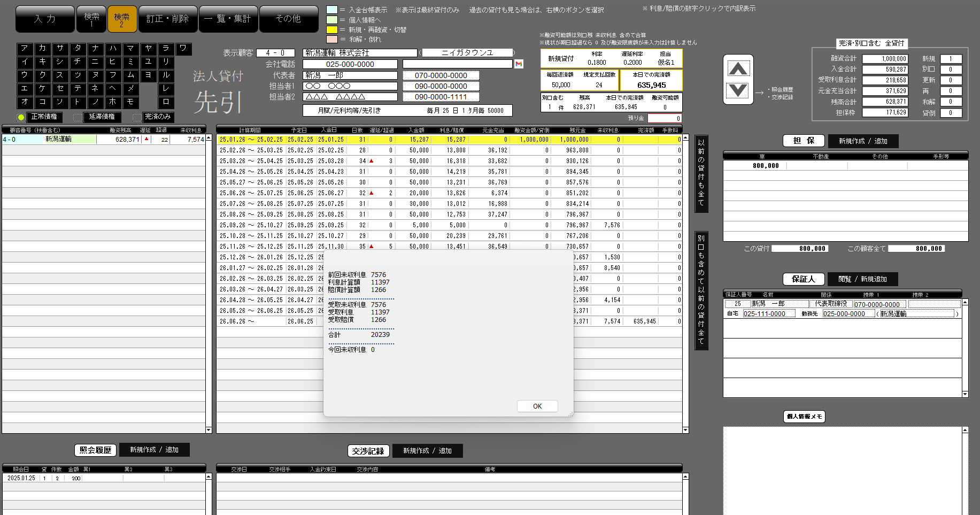
Task: Click the Gmail icon beside the email field
Action: tap(518, 64)
